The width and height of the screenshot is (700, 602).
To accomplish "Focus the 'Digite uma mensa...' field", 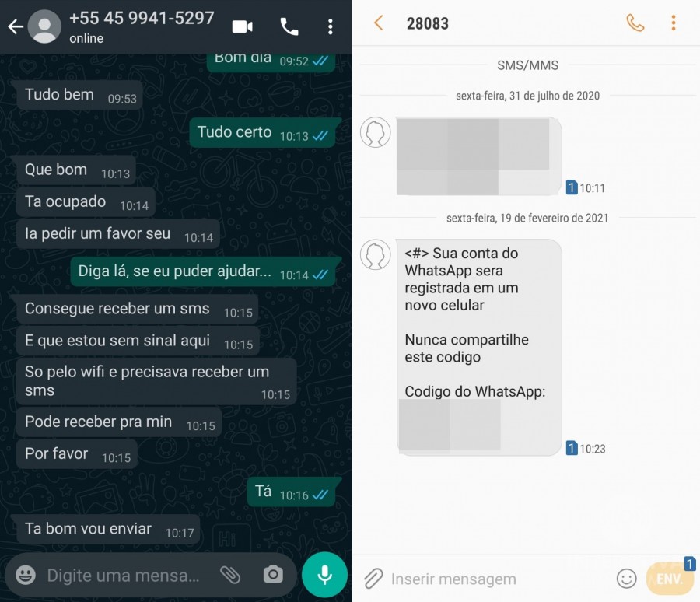I will coord(124,576).
